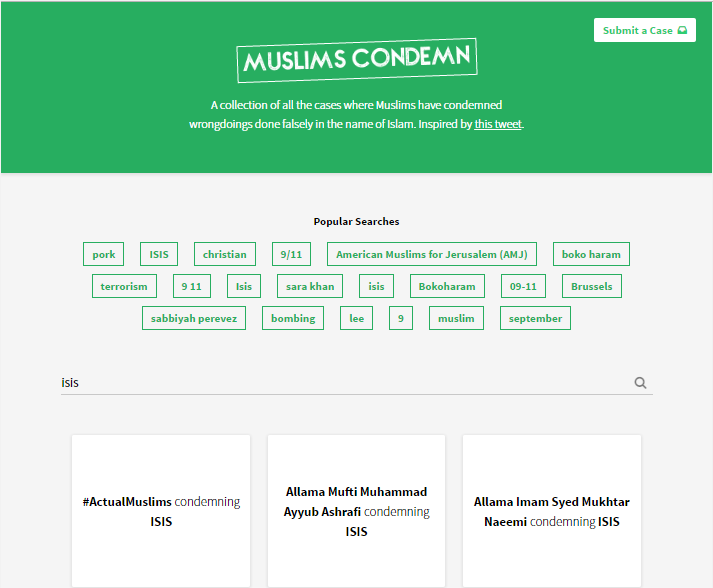
Task: Pick the '9/11' popular search tag
Action: (291, 254)
